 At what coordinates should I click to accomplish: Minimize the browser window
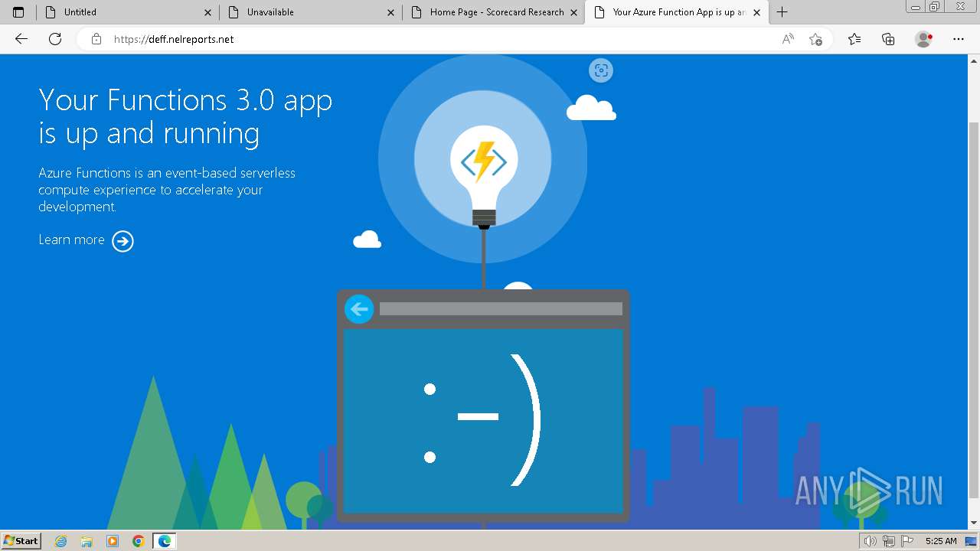pos(916,7)
